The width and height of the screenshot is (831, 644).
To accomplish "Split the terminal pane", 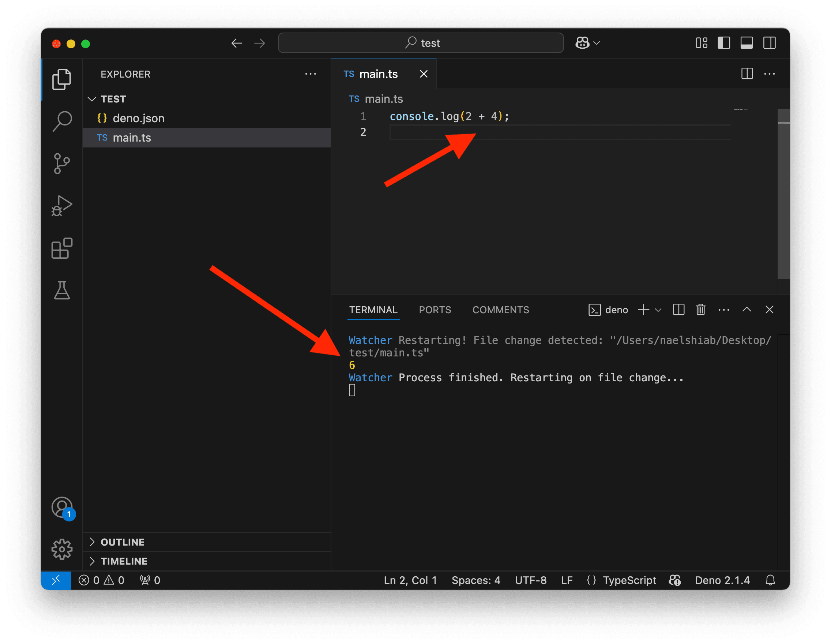I will point(678,310).
